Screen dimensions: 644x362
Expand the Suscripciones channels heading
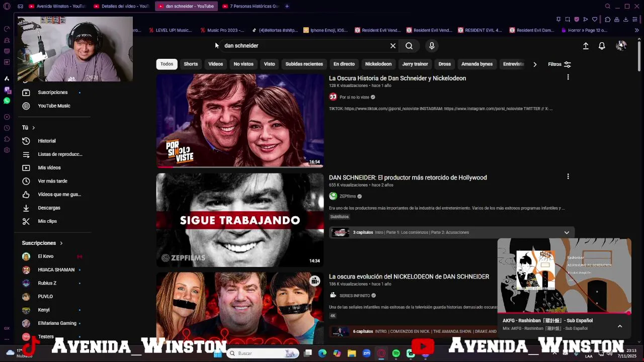(x=42, y=243)
